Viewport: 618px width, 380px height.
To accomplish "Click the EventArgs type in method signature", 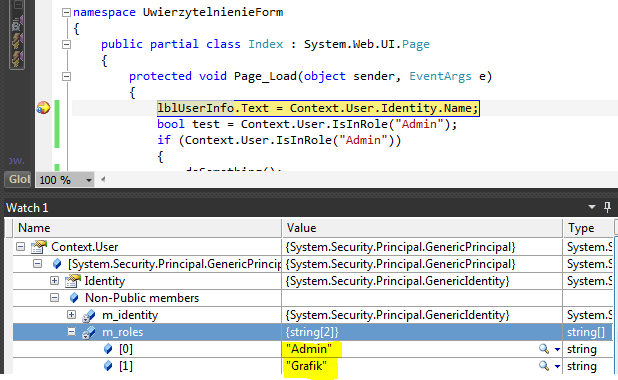I will point(440,76).
